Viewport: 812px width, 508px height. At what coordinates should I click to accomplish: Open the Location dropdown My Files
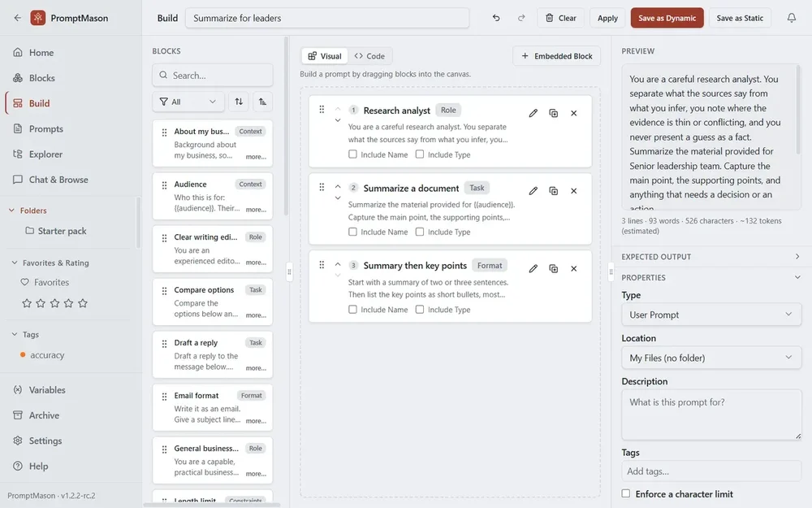coord(711,358)
